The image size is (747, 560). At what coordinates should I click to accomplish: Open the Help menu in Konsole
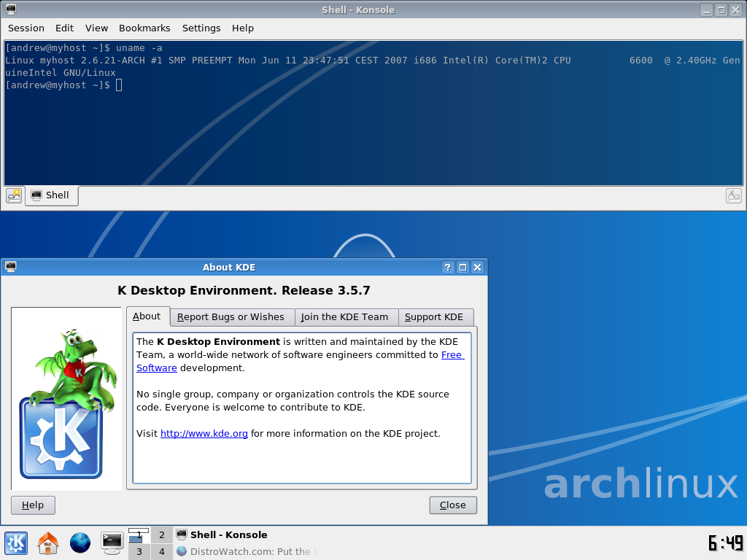pyautogui.click(x=243, y=28)
